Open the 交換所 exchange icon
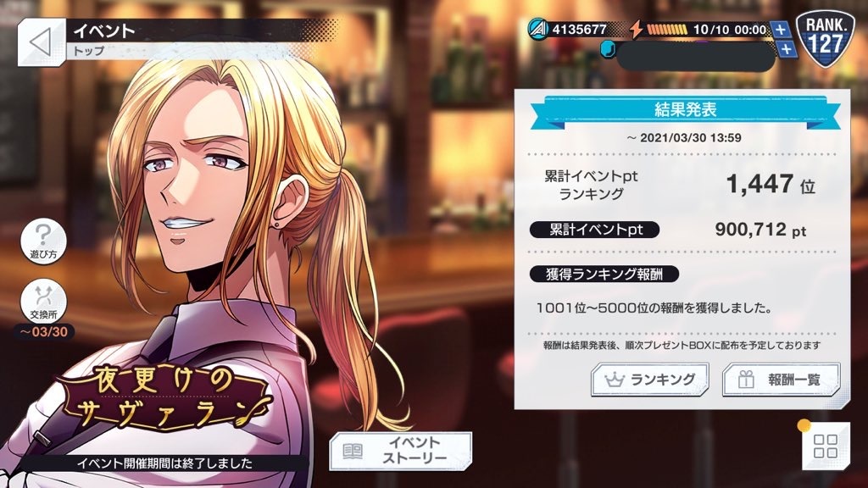 [x=44, y=302]
